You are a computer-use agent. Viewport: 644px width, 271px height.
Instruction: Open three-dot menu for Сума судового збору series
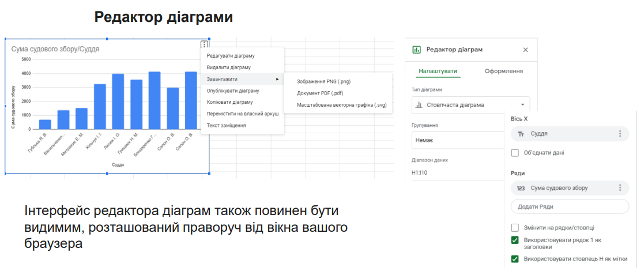[x=620, y=188]
